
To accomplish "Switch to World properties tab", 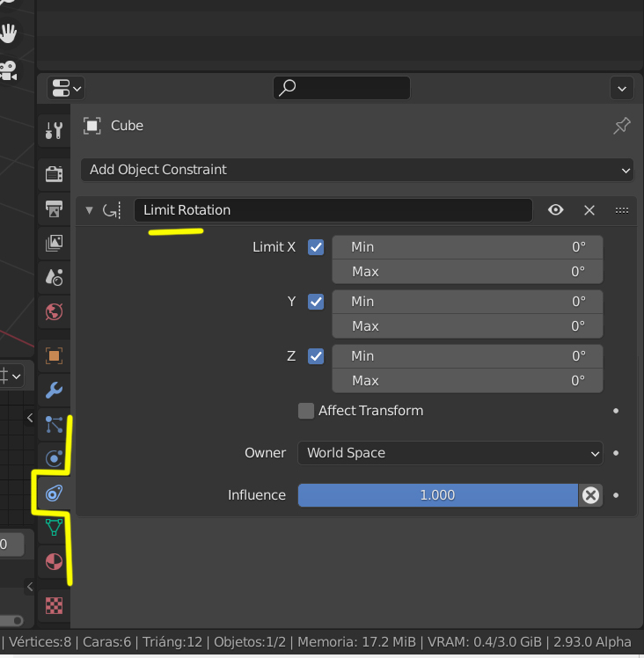I will [55, 311].
